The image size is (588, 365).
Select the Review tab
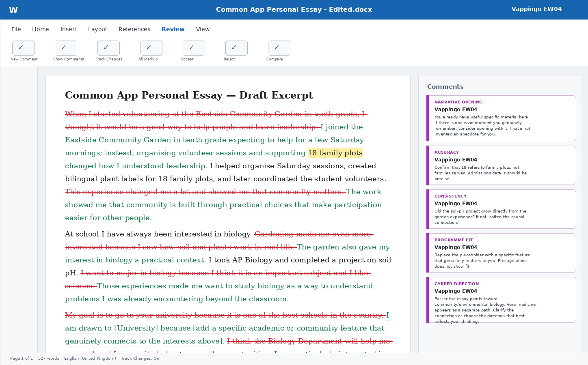173,29
